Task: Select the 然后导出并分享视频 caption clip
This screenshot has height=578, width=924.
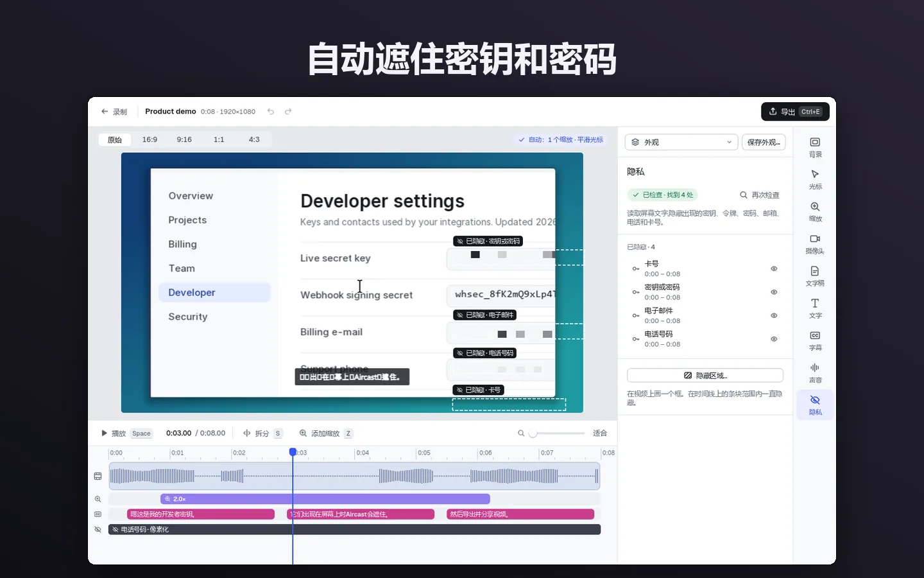Action: (x=520, y=514)
